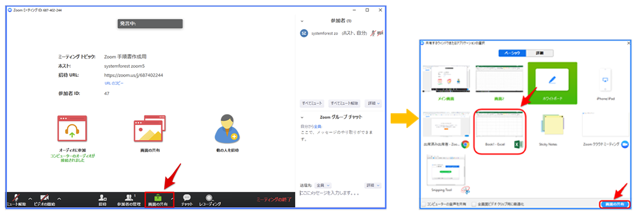Click the muted mic icon beside systemforest zo
644x216 pixels.
tap(373, 33)
